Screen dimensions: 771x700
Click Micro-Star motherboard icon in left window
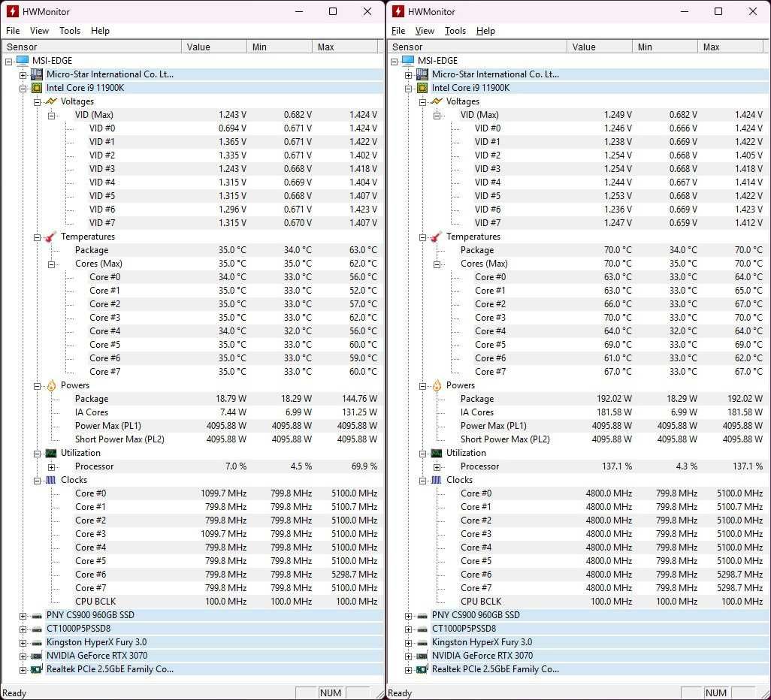pyautogui.click(x=36, y=74)
